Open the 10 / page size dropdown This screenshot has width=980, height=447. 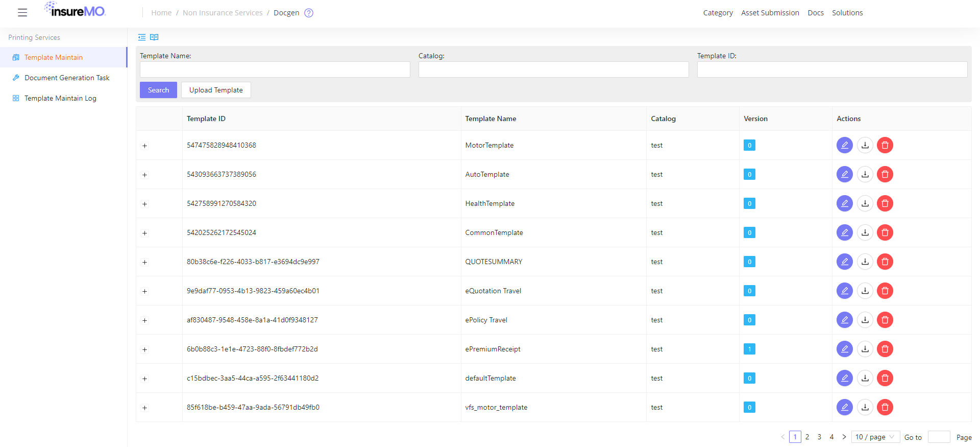[875, 437]
